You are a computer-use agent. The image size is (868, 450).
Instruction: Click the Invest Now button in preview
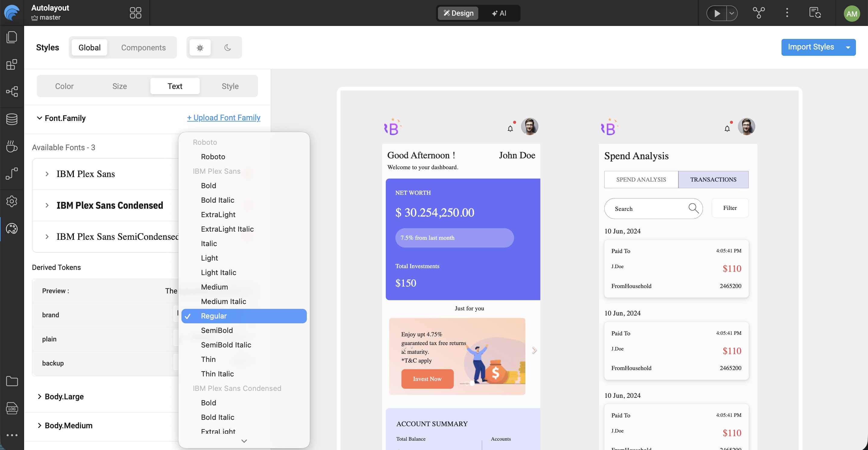427,379
